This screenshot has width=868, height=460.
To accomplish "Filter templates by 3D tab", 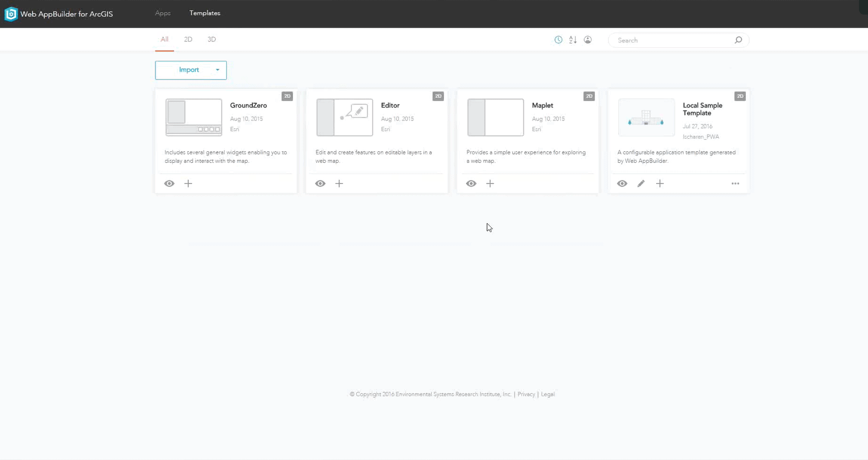I will tap(211, 39).
